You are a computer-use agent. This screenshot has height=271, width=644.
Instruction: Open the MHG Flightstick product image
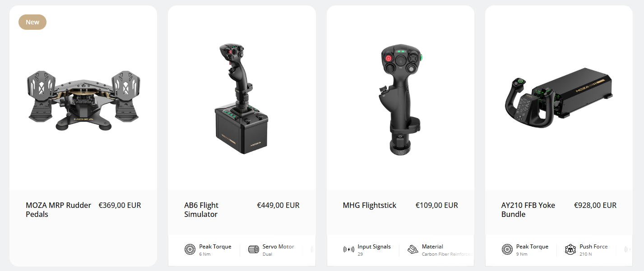coord(401,99)
